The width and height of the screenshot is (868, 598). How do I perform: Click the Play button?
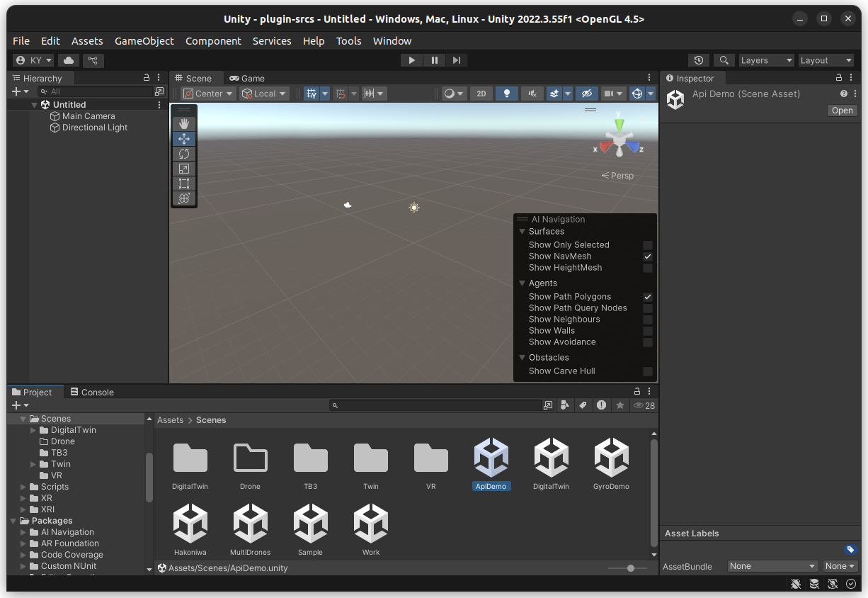click(411, 60)
